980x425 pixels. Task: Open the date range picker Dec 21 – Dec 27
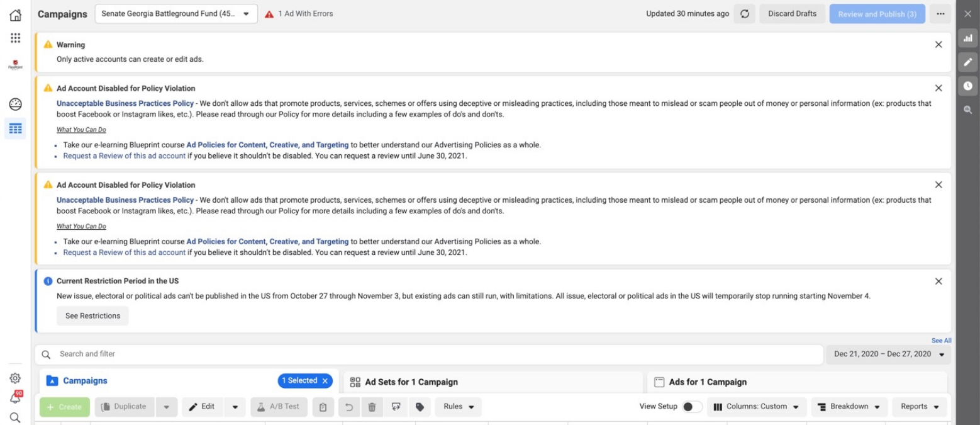888,354
